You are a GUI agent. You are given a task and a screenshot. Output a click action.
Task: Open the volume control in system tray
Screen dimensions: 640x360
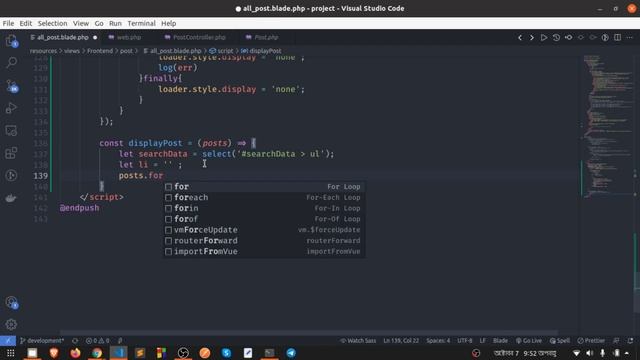(x=589, y=353)
